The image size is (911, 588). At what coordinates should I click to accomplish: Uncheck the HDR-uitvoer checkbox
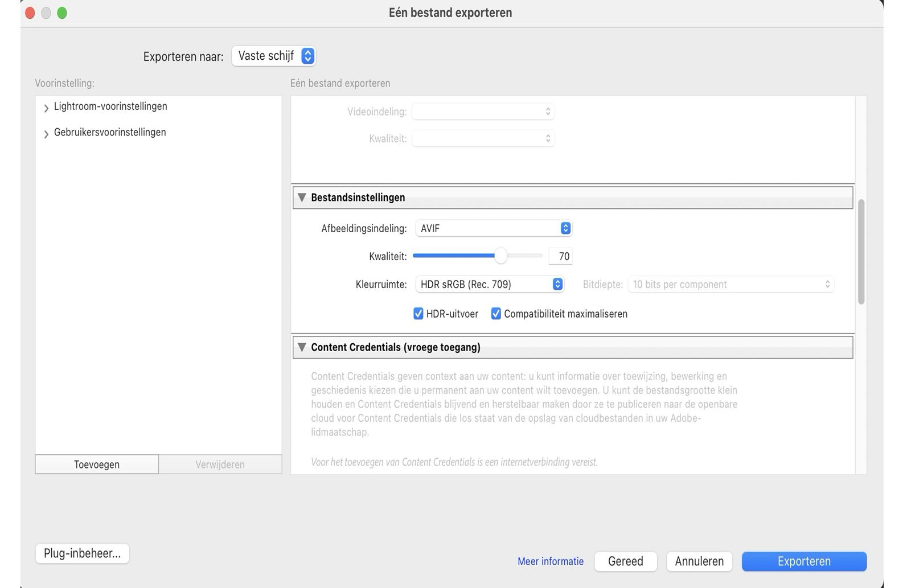tap(418, 314)
